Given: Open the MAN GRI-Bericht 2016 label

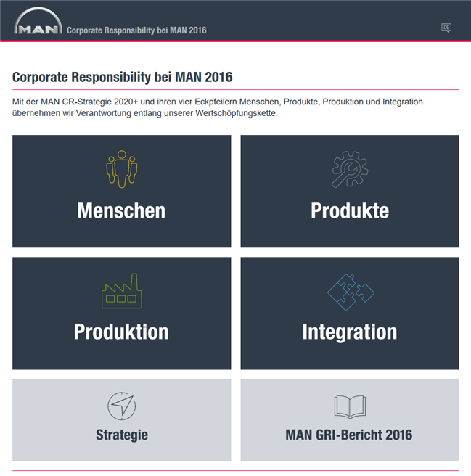Looking at the screenshot, I should click(x=349, y=435).
